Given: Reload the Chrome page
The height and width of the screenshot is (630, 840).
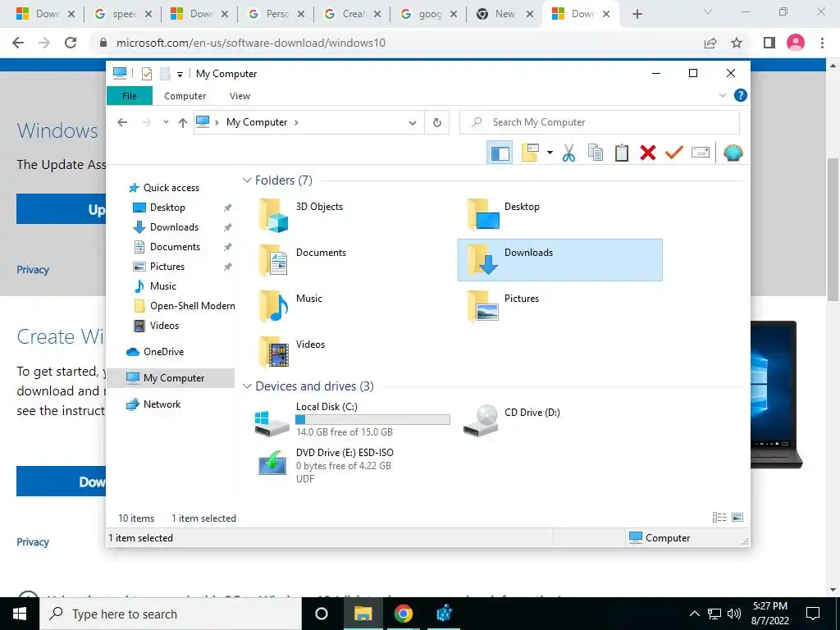Looking at the screenshot, I should (71, 43).
